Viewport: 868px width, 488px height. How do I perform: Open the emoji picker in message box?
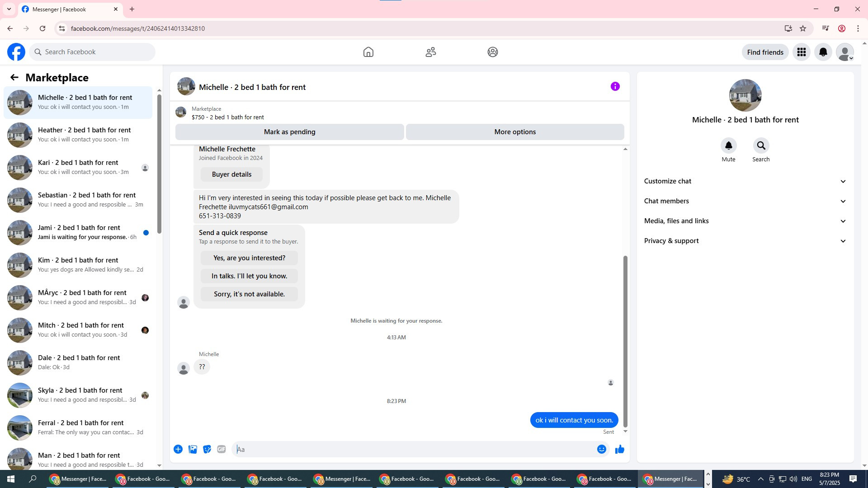(x=601, y=449)
